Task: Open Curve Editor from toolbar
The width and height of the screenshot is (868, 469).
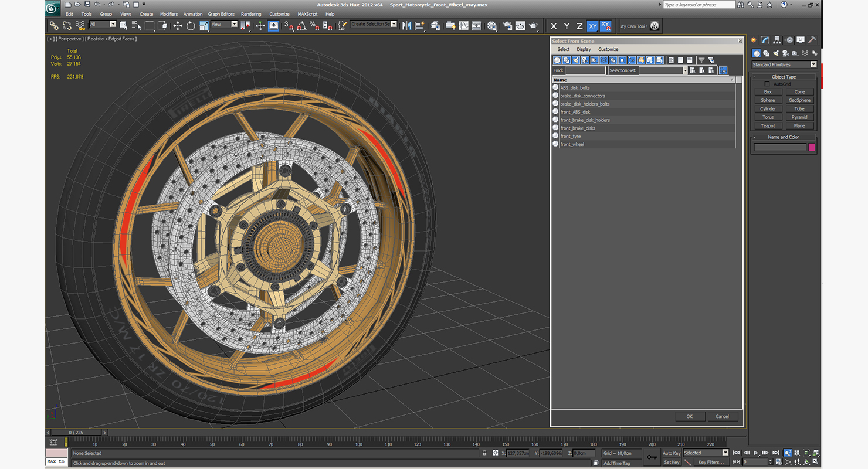Action: [x=463, y=26]
